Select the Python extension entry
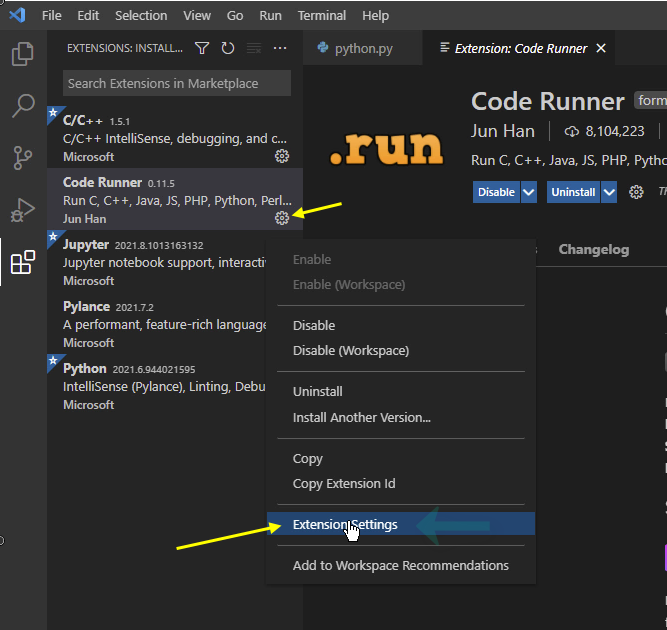 tap(157, 385)
